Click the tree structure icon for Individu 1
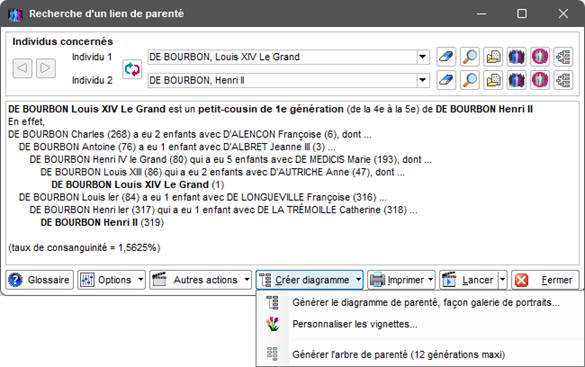This screenshot has width=585, height=367. (x=563, y=57)
